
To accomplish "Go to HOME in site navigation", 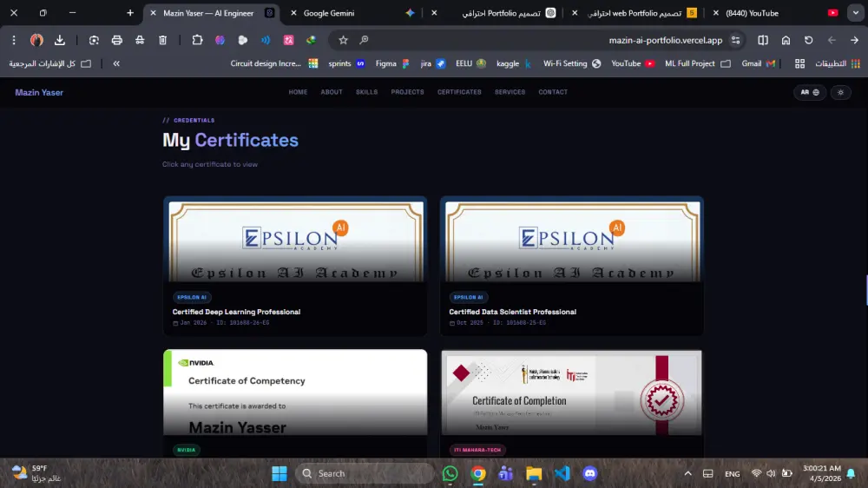I will pos(298,92).
